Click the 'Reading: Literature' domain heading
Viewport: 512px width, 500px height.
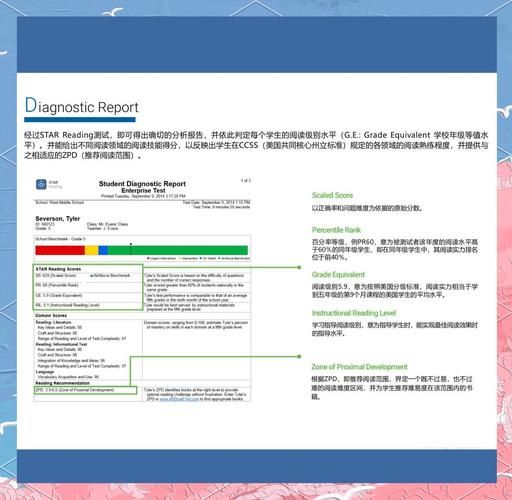(53, 322)
